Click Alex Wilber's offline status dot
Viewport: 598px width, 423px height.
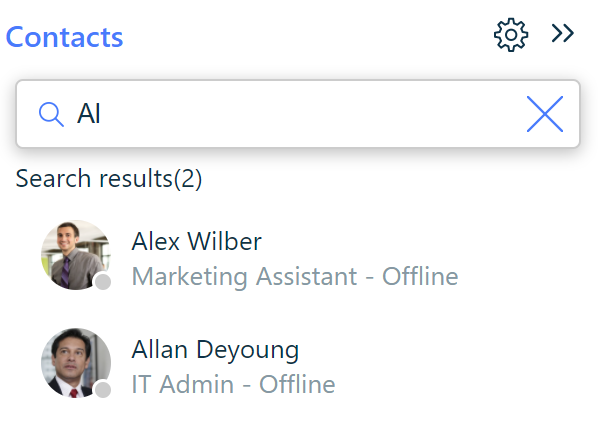coord(103,282)
